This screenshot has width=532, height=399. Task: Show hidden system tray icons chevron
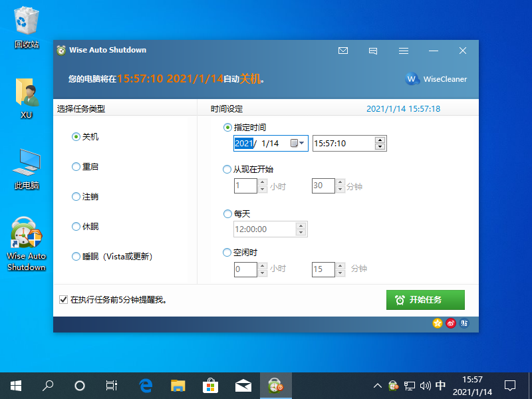(377, 386)
